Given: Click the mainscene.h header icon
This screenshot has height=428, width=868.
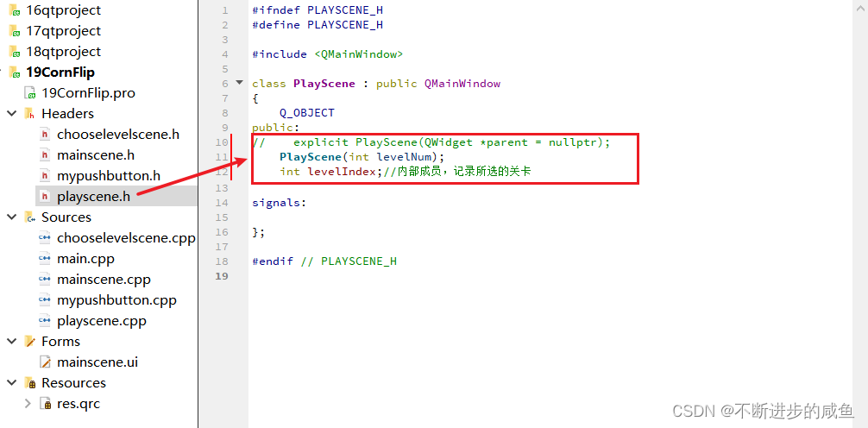Looking at the screenshot, I should [x=45, y=155].
